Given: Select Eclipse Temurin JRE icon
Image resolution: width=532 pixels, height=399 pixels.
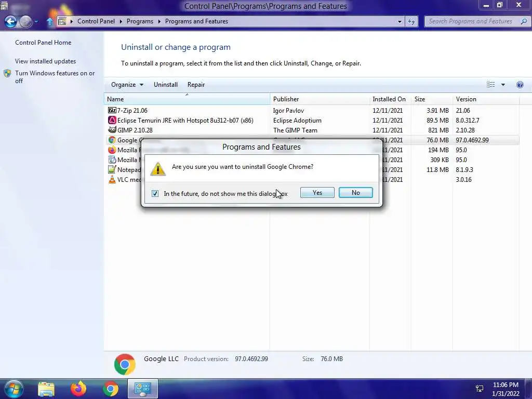Looking at the screenshot, I should coord(112,120).
